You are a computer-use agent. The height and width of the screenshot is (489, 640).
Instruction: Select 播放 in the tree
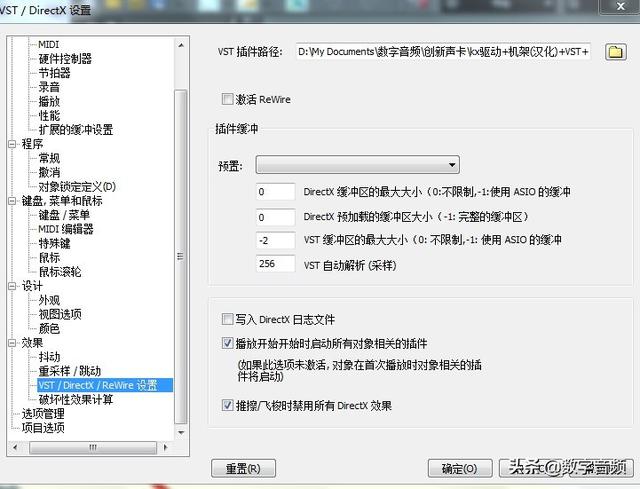pos(49,101)
